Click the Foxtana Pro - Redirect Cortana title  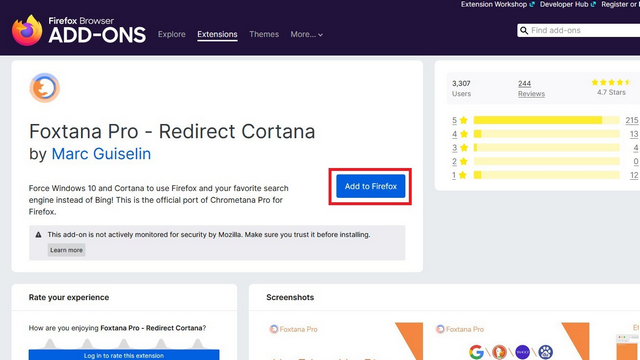172,131
